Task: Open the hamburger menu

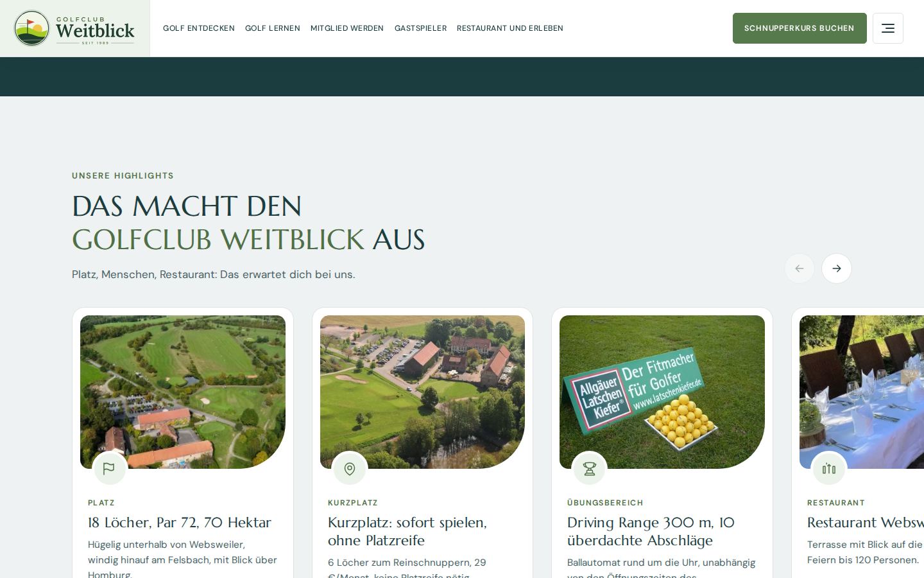Action: 888,28
